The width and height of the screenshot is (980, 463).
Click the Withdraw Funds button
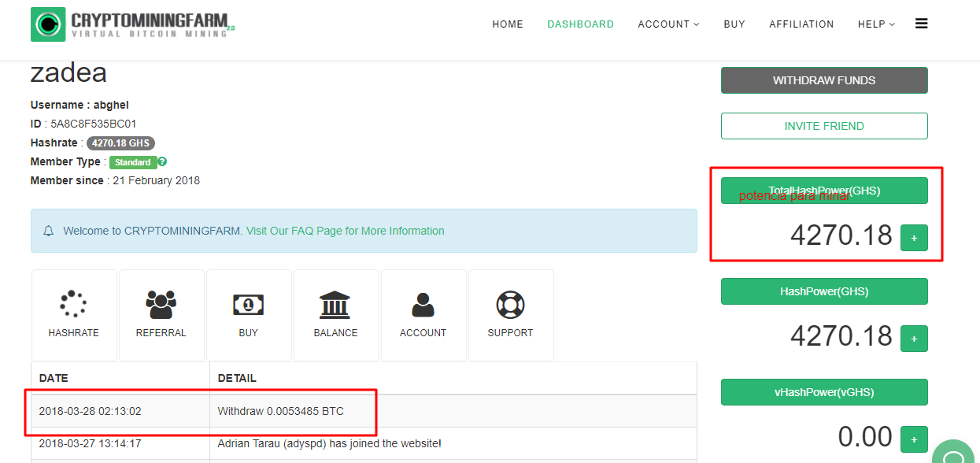[x=824, y=80]
